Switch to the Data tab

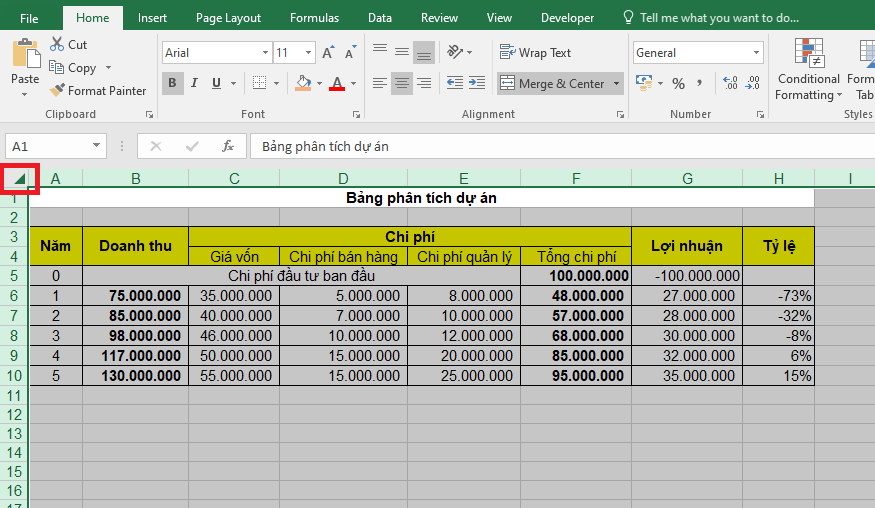(x=379, y=18)
